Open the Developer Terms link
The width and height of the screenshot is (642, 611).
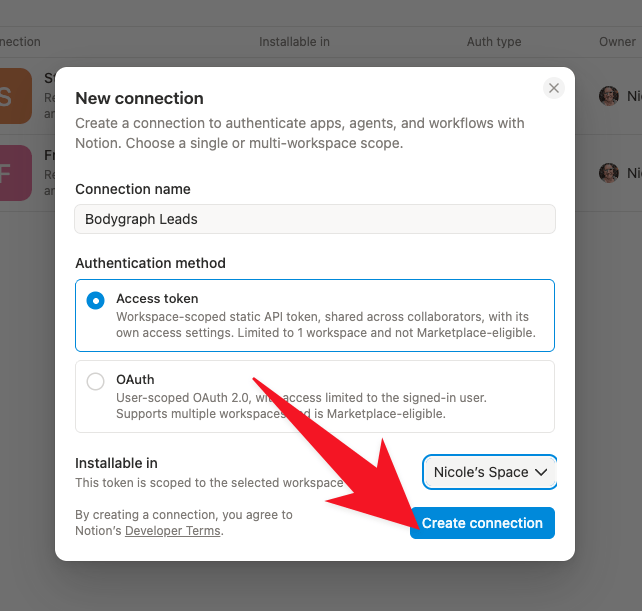(172, 531)
